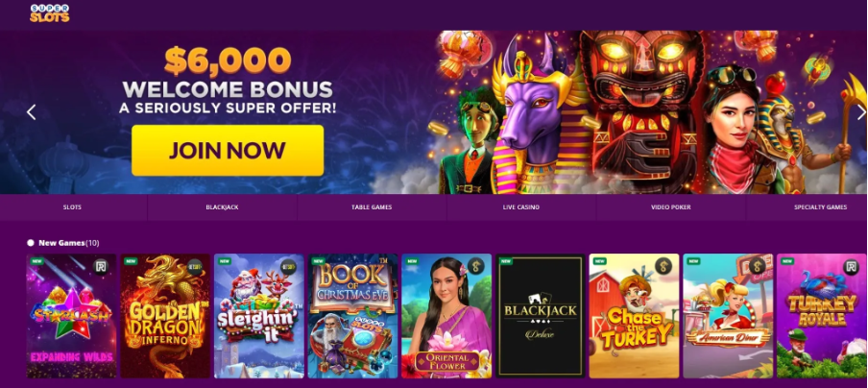Click NEW badge on Golden Dragon Inferno

pos(132,260)
